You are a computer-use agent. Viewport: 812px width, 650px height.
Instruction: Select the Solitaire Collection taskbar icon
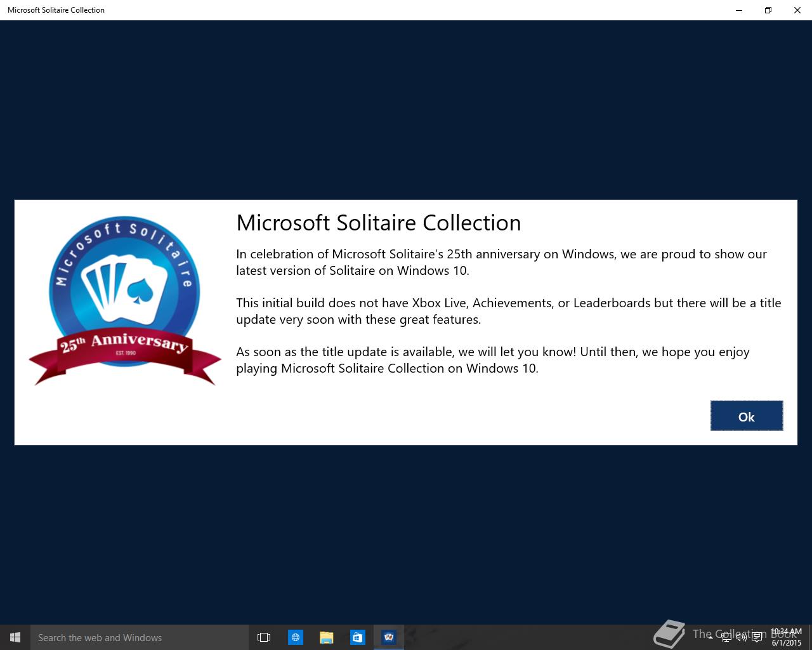pyautogui.click(x=389, y=637)
